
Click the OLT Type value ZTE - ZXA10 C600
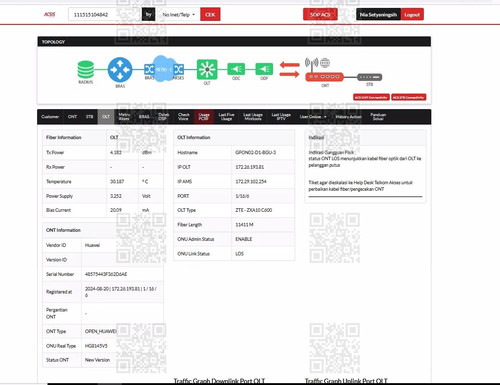coord(254,210)
